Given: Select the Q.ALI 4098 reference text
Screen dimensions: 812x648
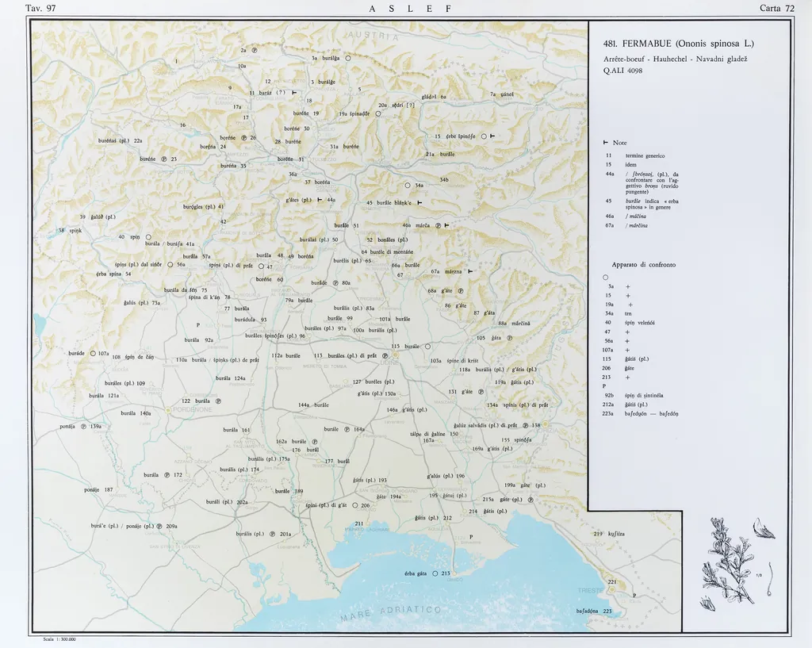Looking at the screenshot, I should point(622,71).
